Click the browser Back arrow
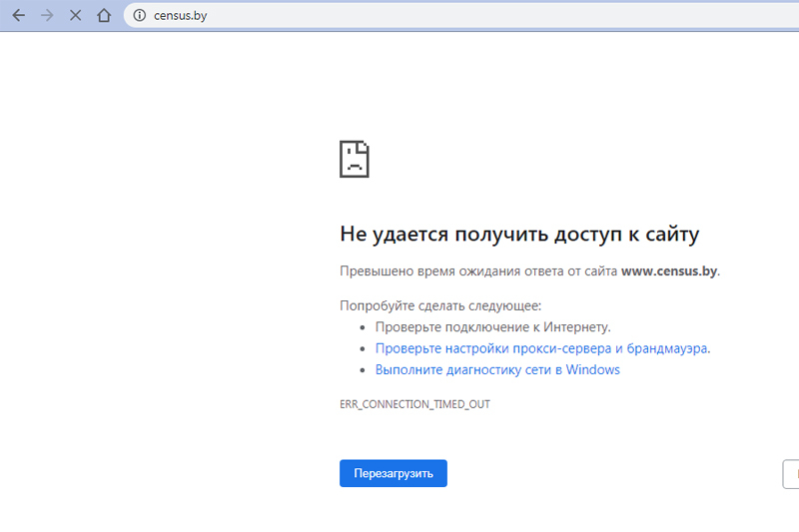 point(18,16)
